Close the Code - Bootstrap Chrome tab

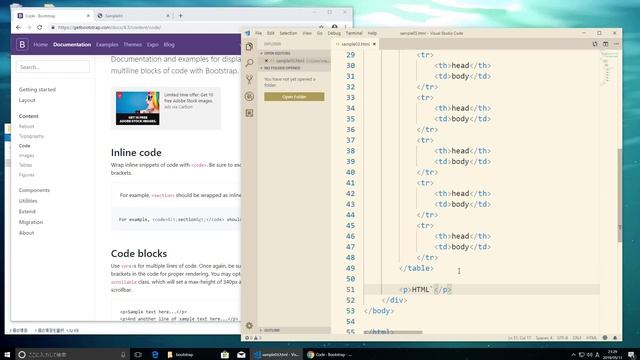point(88,16)
